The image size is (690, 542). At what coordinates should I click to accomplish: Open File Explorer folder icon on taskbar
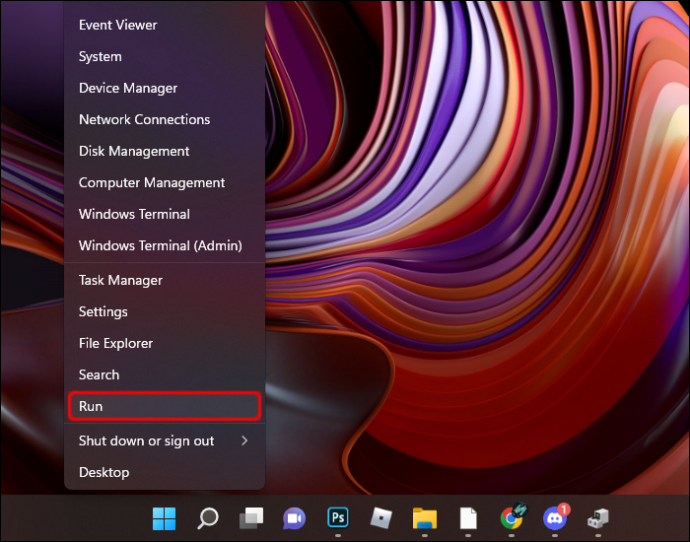pos(425,518)
